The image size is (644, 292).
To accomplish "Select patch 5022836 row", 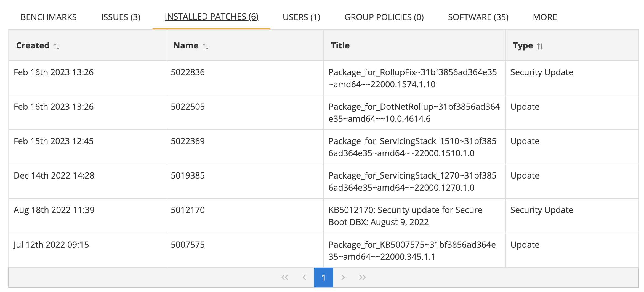I will point(188,72).
